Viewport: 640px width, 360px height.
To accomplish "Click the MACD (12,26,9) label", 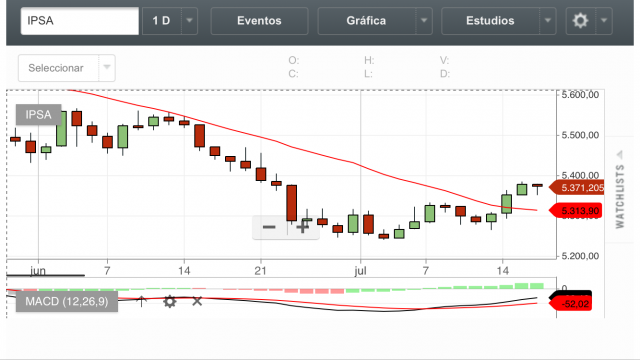I will pos(67,302).
